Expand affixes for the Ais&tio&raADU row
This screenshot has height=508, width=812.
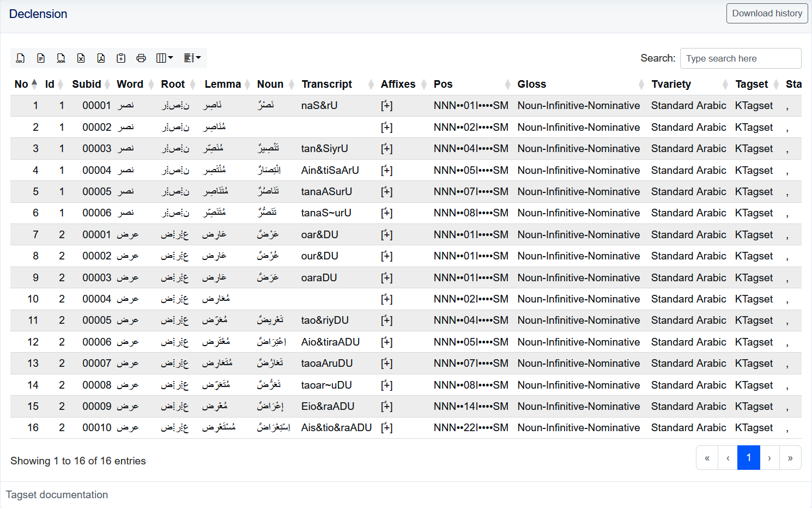386,428
